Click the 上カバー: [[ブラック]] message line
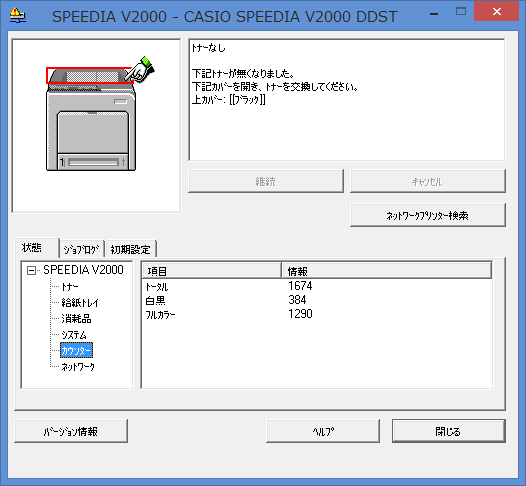Image resolution: width=526 pixels, height=486 pixels. pyautogui.click(x=228, y=100)
